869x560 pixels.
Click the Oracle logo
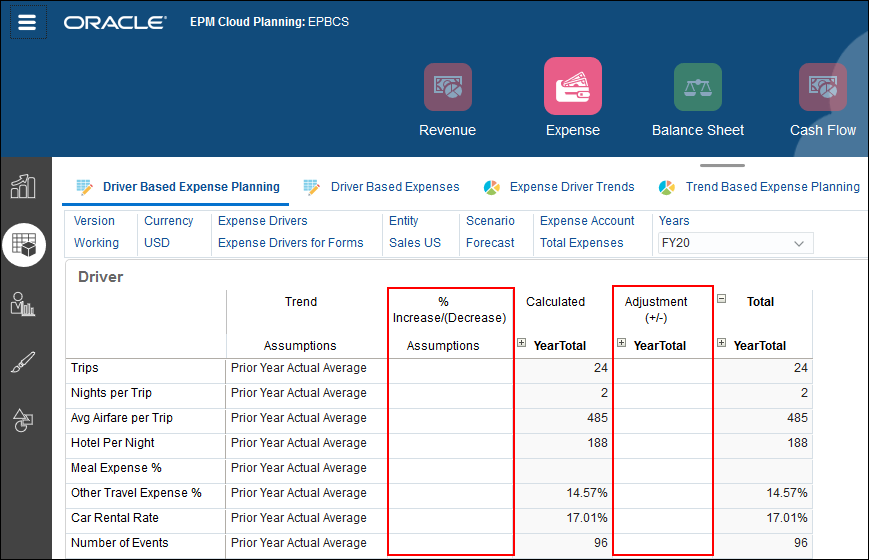[115, 22]
